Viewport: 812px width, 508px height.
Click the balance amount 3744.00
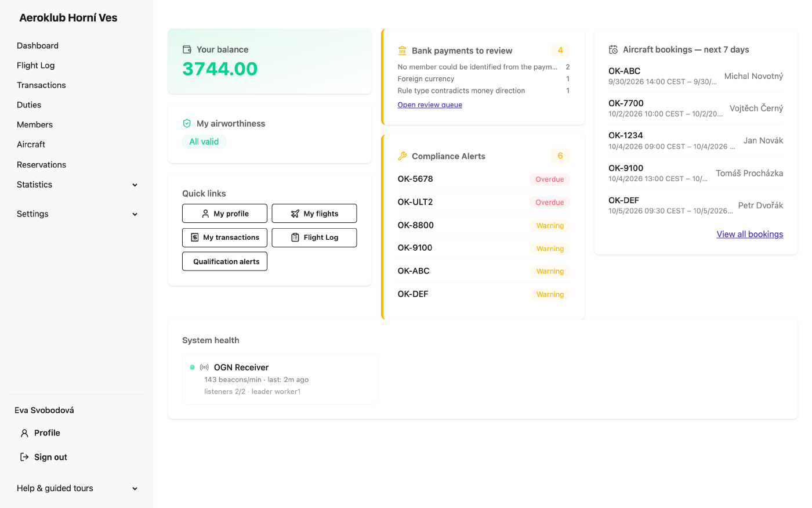[x=220, y=69]
